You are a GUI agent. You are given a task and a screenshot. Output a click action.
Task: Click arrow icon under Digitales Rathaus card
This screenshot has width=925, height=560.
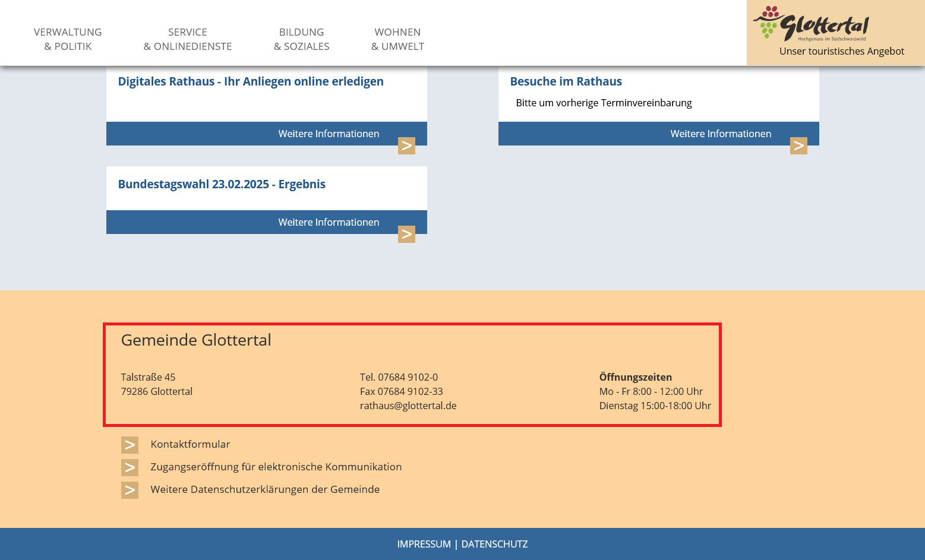(406, 145)
